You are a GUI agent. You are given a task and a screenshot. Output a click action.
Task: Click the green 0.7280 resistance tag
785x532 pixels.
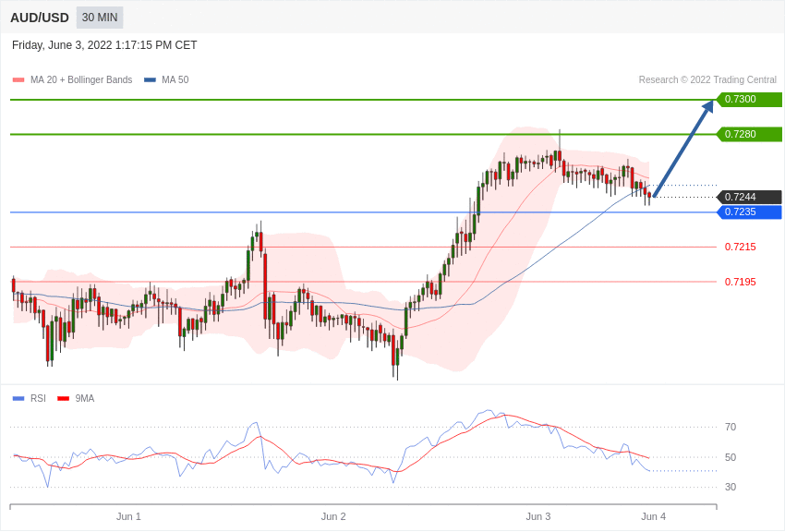coord(749,134)
